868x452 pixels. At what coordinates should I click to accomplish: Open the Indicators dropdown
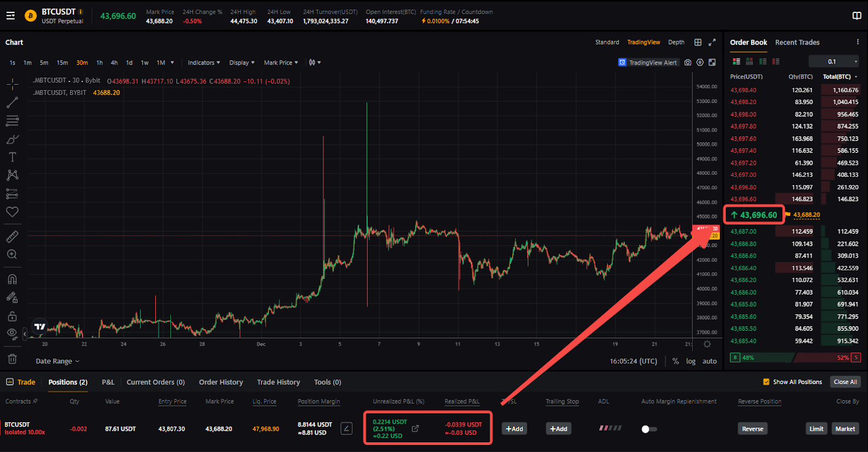click(203, 62)
